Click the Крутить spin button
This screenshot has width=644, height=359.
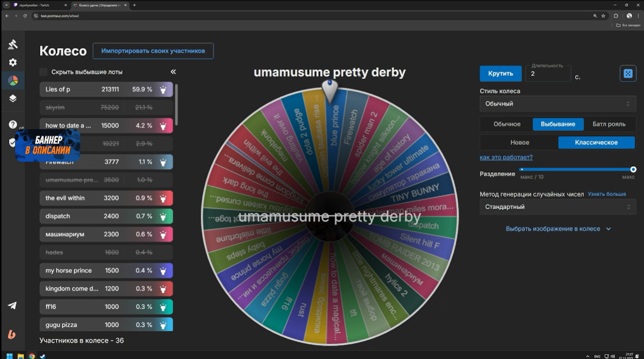(501, 74)
